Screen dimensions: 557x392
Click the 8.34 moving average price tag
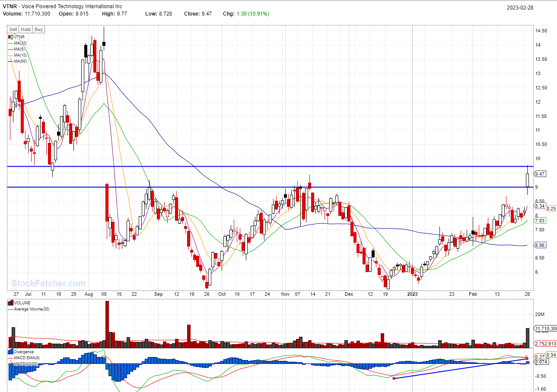pos(540,206)
